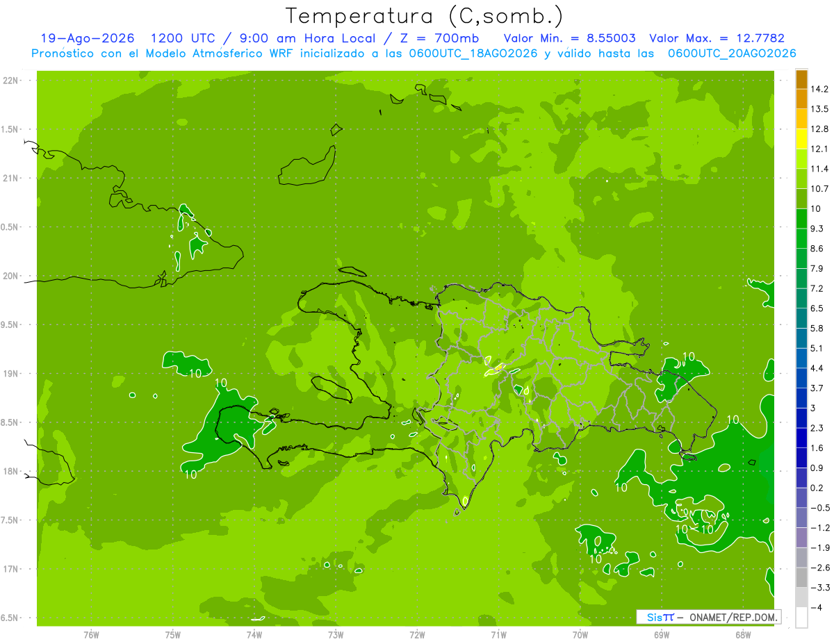Click the 18N latitude axis label
This screenshot has width=834, height=644.
pos(11,472)
